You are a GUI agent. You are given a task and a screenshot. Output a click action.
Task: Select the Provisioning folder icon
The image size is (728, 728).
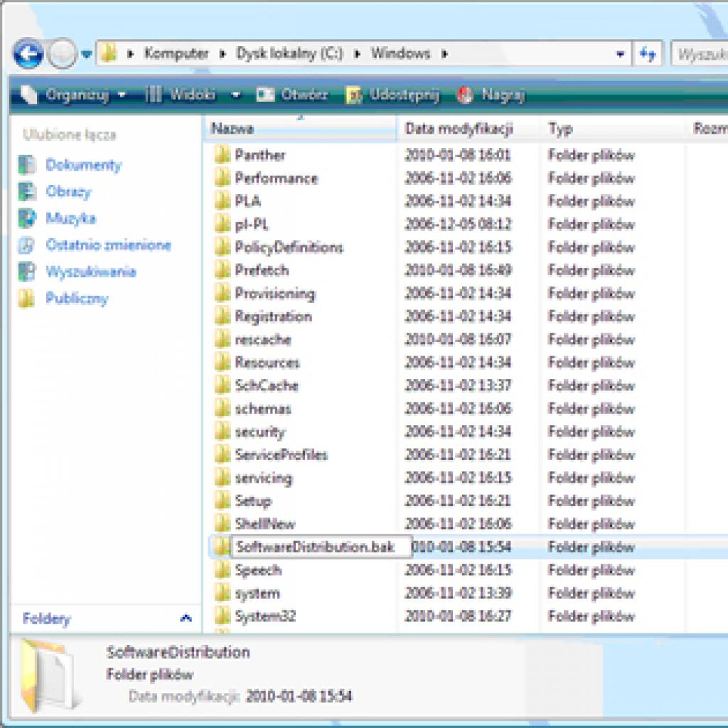coord(223,293)
